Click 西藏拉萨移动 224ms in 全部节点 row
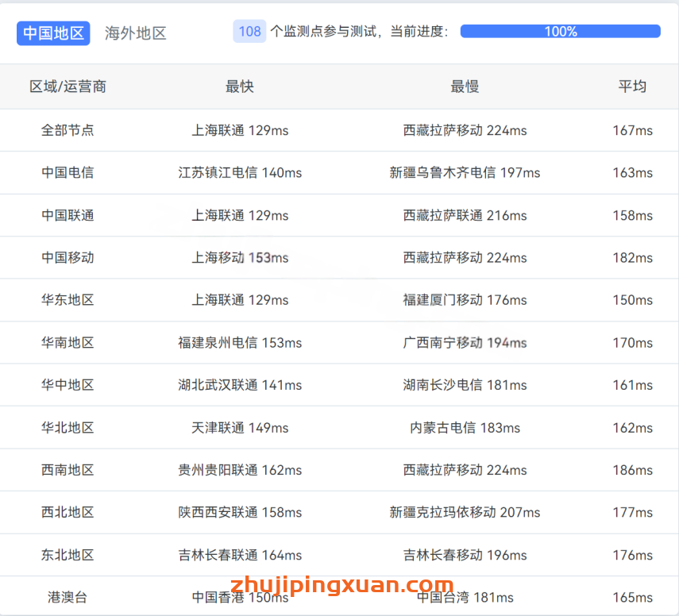This screenshot has height=616, width=679. pos(465,130)
